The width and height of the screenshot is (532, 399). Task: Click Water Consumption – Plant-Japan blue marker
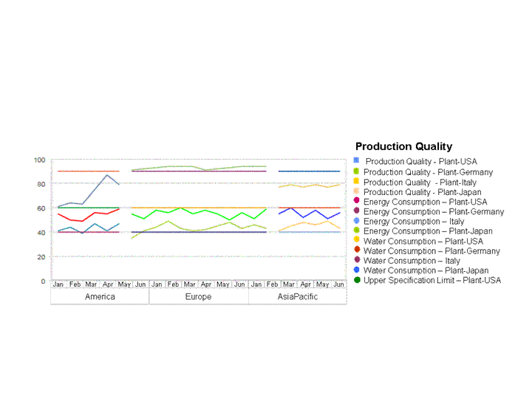point(357,270)
